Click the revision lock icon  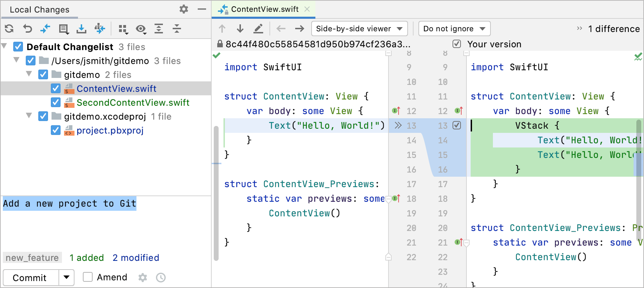tap(220, 44)
